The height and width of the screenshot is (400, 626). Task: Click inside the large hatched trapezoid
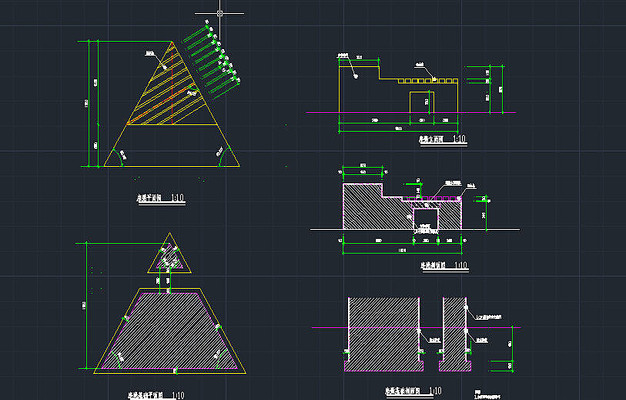click(x=170, y=330)
